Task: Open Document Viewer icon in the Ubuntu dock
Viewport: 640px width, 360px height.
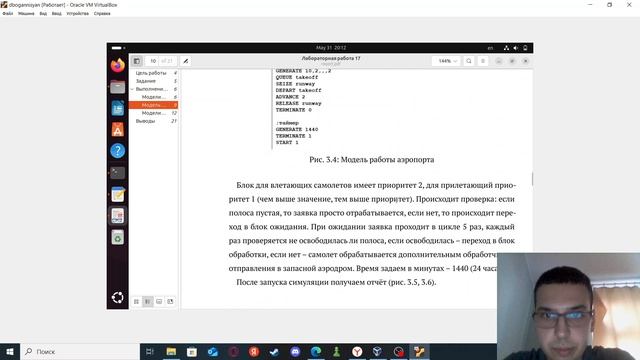Action: point(118,216)
